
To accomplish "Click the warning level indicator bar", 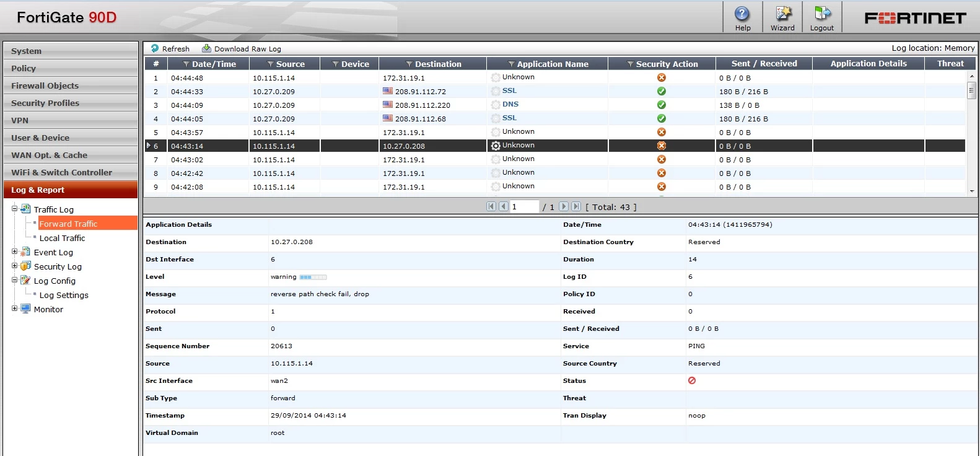I will pos(313,277).
